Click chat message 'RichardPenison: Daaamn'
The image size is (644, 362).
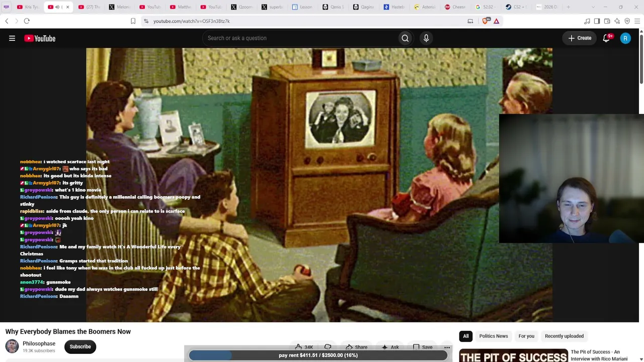[49, 296]
